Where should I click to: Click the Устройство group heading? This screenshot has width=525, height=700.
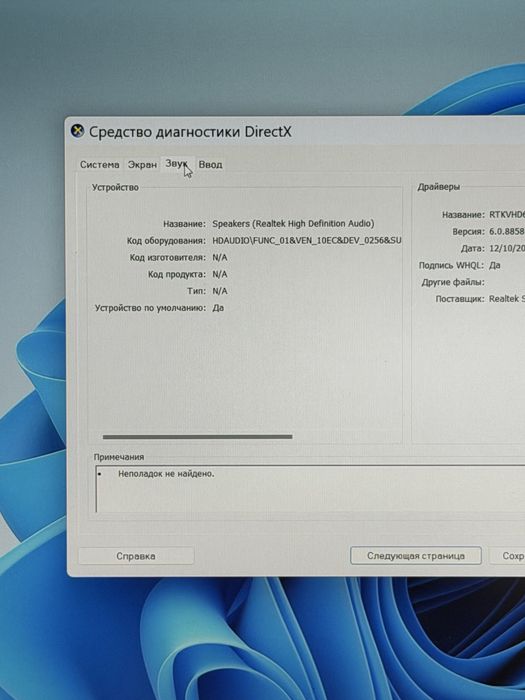click(x=115, y=188)
